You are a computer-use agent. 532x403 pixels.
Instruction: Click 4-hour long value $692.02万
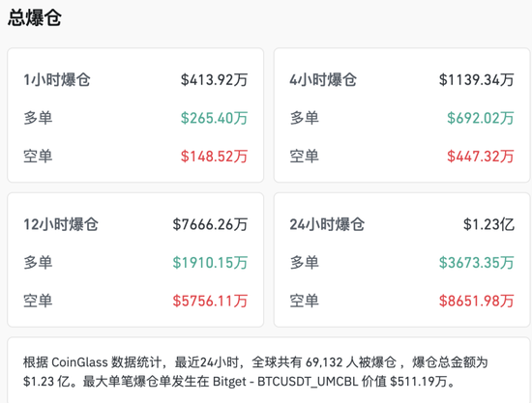click(x=481, y=118)
